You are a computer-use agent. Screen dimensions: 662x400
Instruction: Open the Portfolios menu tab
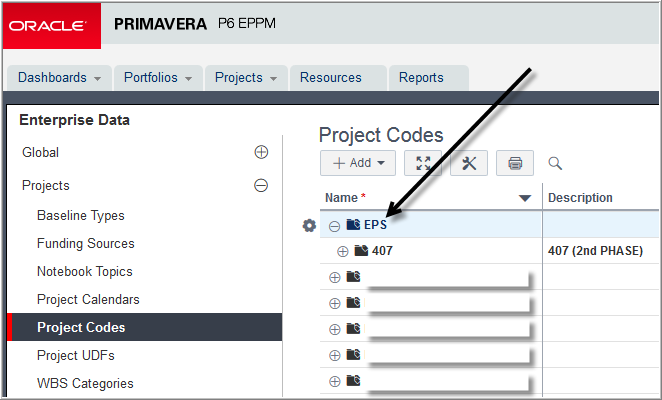pyautogui.click(x=158, y=78)
